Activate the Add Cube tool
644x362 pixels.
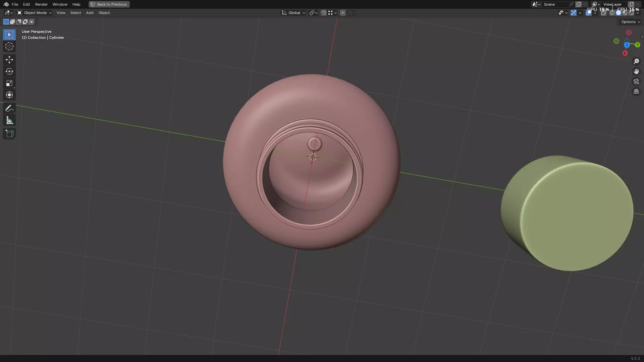(9, 134)
